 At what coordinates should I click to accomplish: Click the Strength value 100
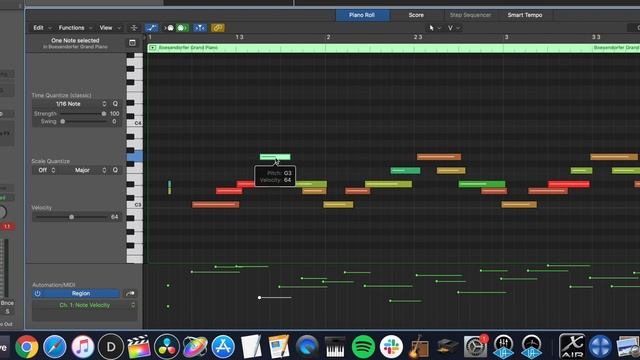(x=114, y=114)
